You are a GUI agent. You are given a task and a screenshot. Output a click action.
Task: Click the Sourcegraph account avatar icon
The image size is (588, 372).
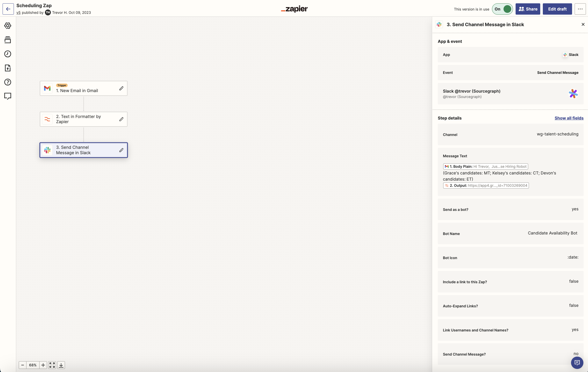(x=573, y=94)
